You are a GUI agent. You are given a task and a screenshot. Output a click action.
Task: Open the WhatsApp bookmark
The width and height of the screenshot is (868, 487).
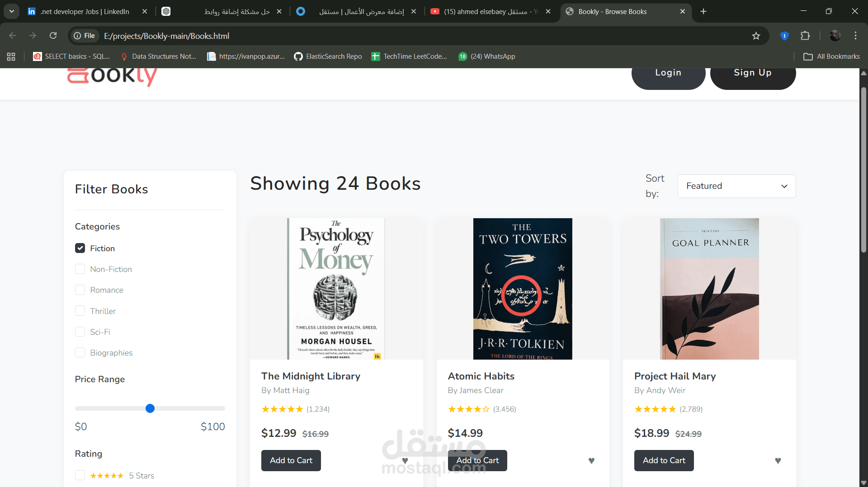point(486,56)
